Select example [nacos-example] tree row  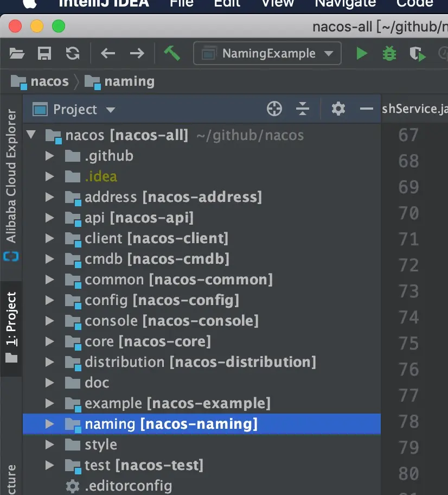[202, 403]
